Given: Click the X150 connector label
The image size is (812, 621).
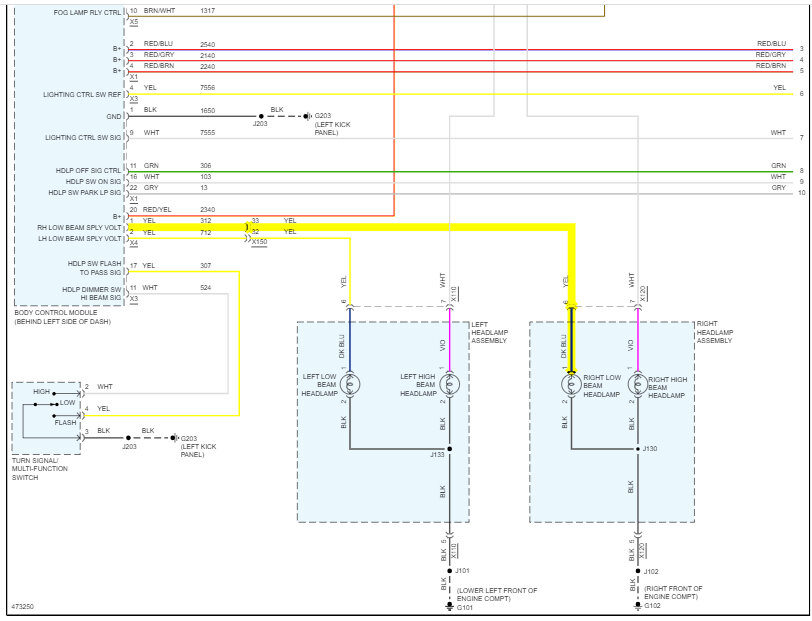Looking at the screenshot, I should pos(259,242).
